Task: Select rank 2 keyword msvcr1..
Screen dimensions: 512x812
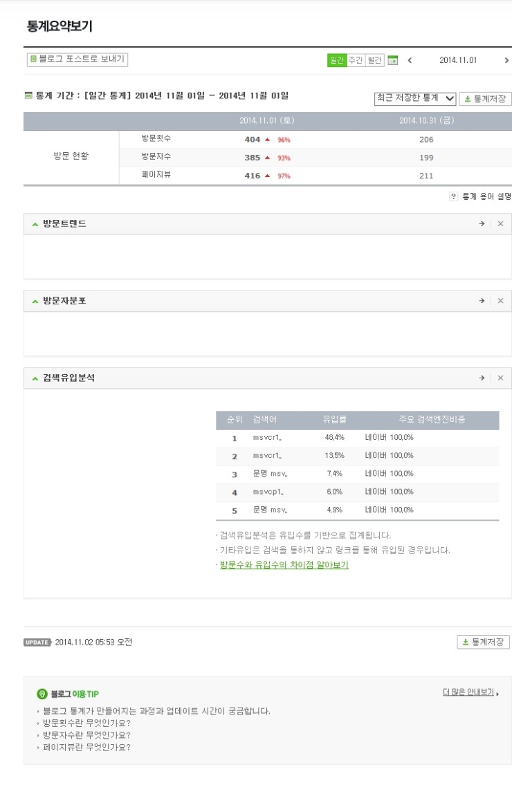Action: point(267,456)
